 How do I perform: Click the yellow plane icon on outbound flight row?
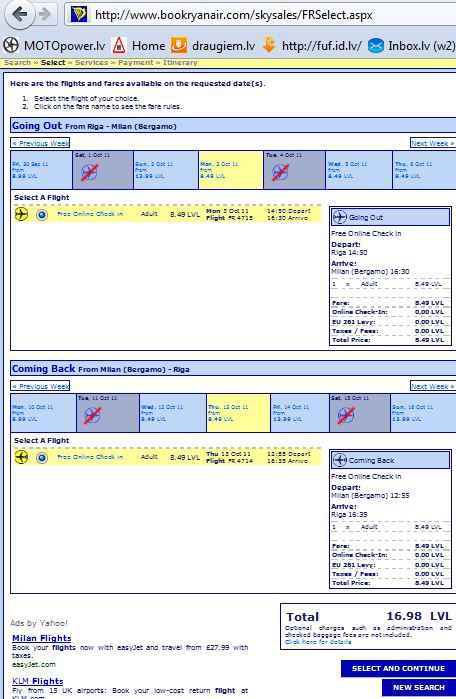(21, 214)
